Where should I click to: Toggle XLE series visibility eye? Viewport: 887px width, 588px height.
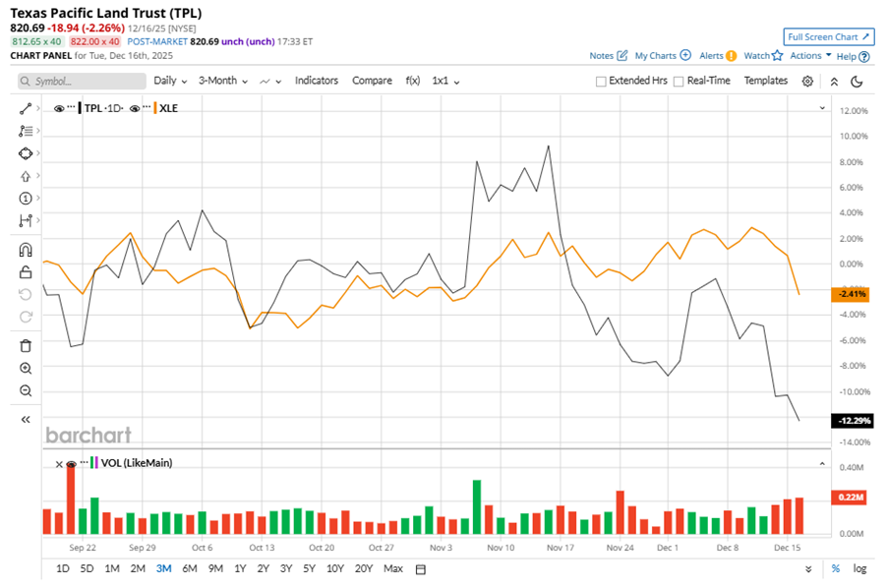[x=135, y=108]
